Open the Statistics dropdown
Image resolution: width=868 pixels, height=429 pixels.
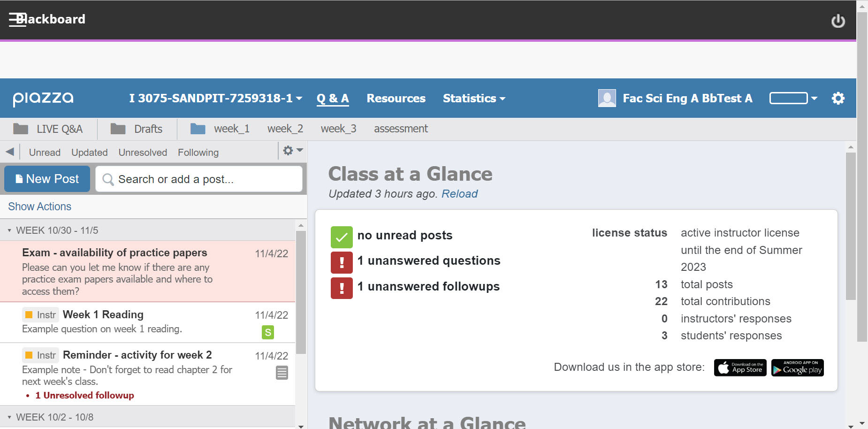tap(474, 98)
